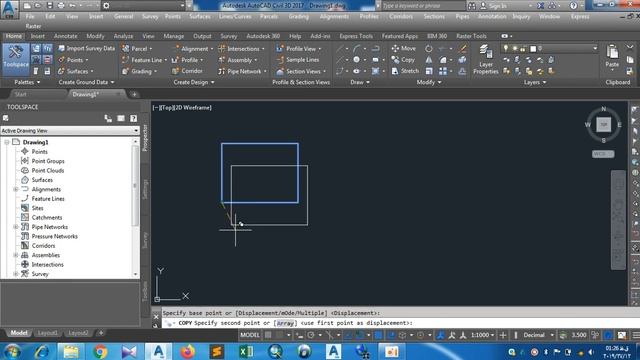Switch to the Layout1 tab
This screenshot has width=640, height=360.
coord(48,333)
